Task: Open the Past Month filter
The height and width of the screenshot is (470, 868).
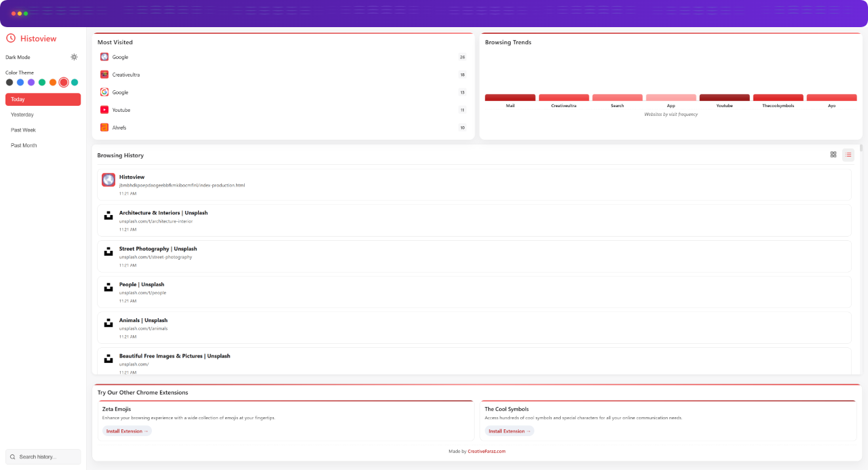Action: tap(43, 145)
